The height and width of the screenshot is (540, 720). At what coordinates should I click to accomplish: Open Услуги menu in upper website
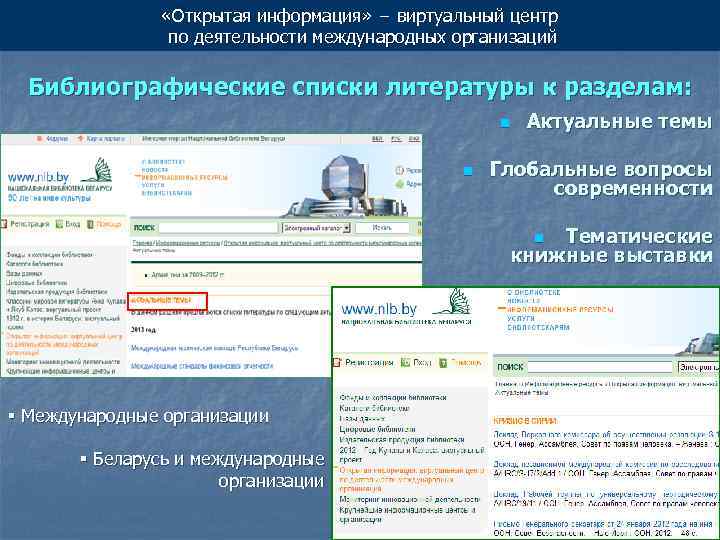(x=153, y=185)
